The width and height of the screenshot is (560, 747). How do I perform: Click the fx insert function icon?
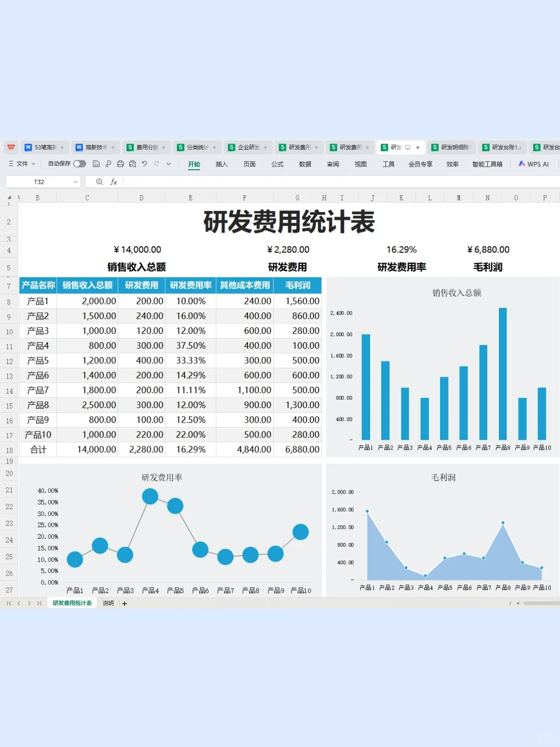114,182
